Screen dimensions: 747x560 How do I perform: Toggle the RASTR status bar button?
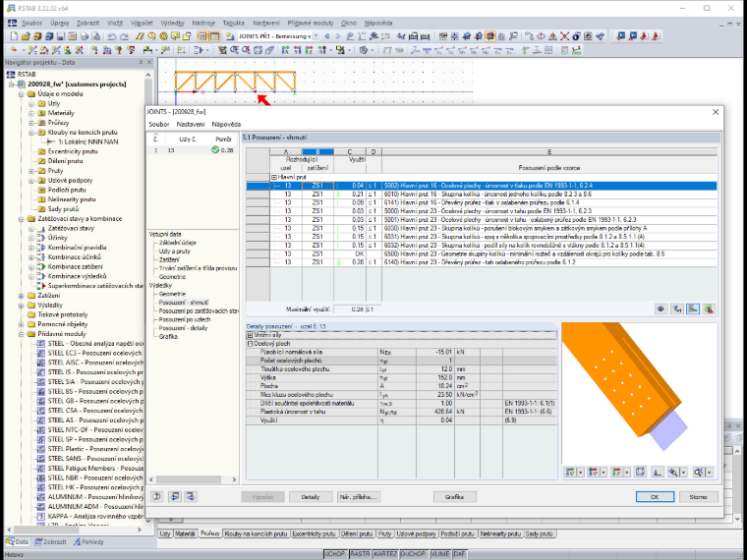coord(360,554)
